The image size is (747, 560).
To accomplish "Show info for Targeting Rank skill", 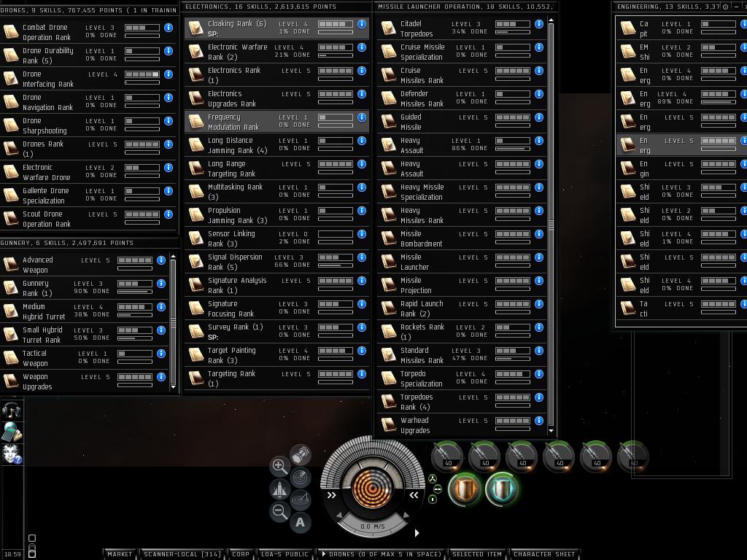I will pos(362,374).
